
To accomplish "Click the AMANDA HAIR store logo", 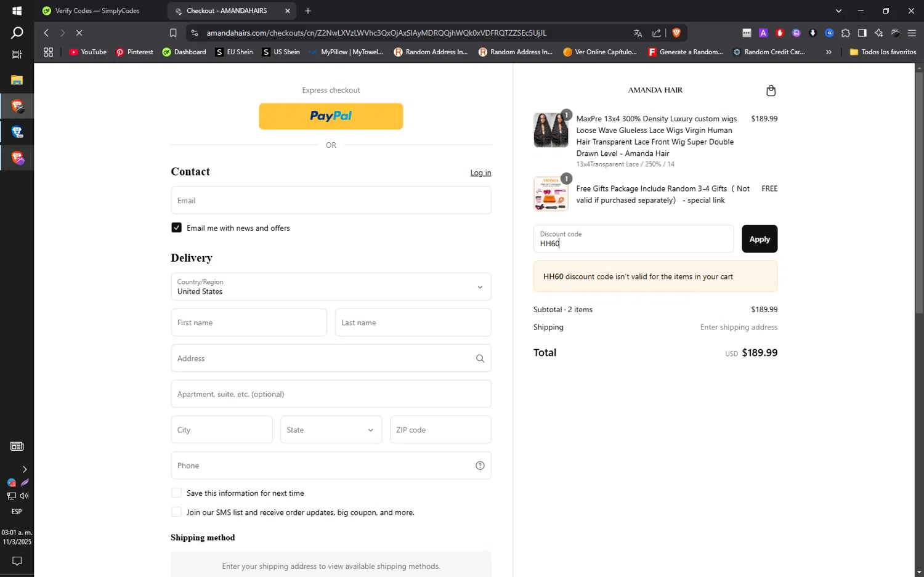I will click(655, 90).
